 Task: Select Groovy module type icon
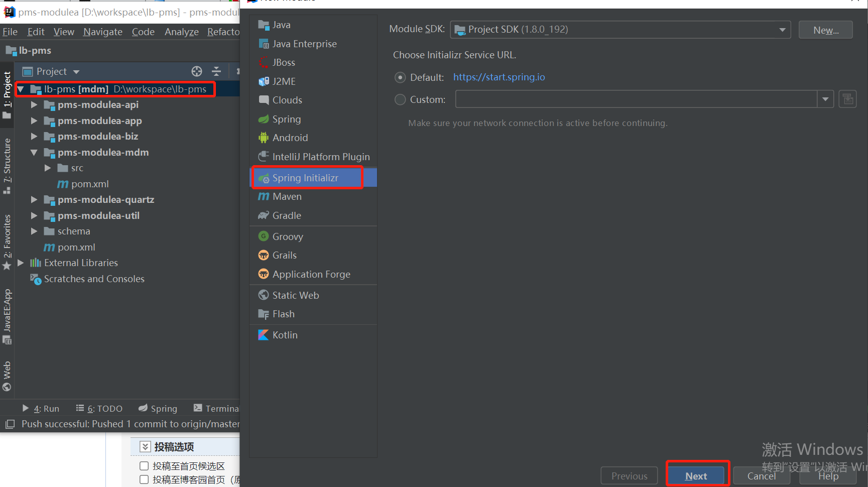tap(264, 236)
